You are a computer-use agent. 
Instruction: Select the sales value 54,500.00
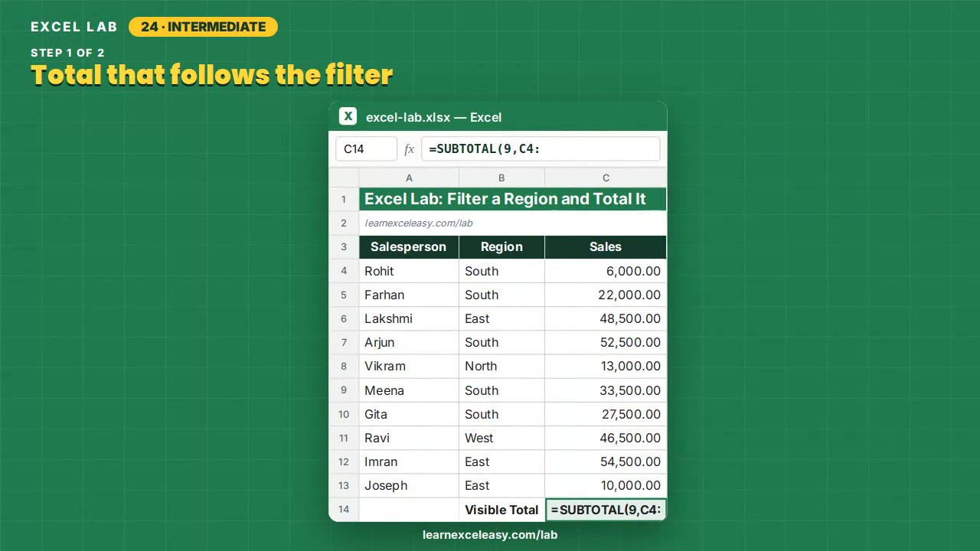tap(606, 461)
